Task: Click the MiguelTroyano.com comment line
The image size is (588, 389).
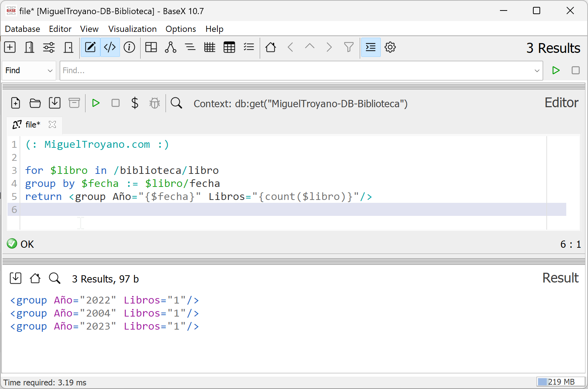Action: [x=97, y=145]
